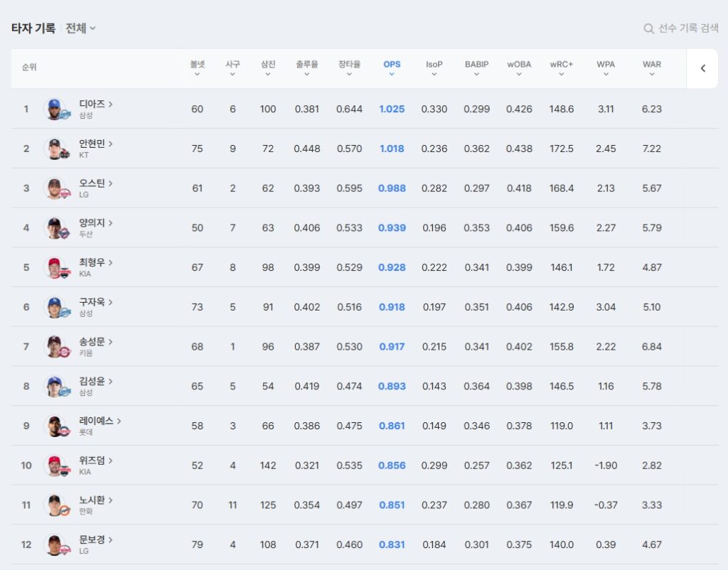Image resolution: width=728 pixels, height=570 pixels.
Task: Click 오스틴 player avatar image
Action: [x=55, y=189]
